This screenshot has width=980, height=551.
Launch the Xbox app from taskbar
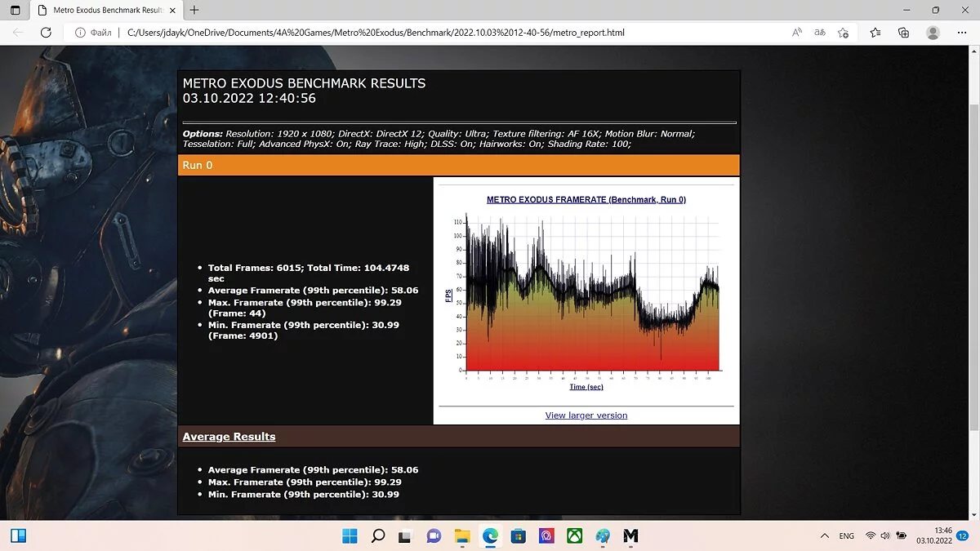point(575,536)
